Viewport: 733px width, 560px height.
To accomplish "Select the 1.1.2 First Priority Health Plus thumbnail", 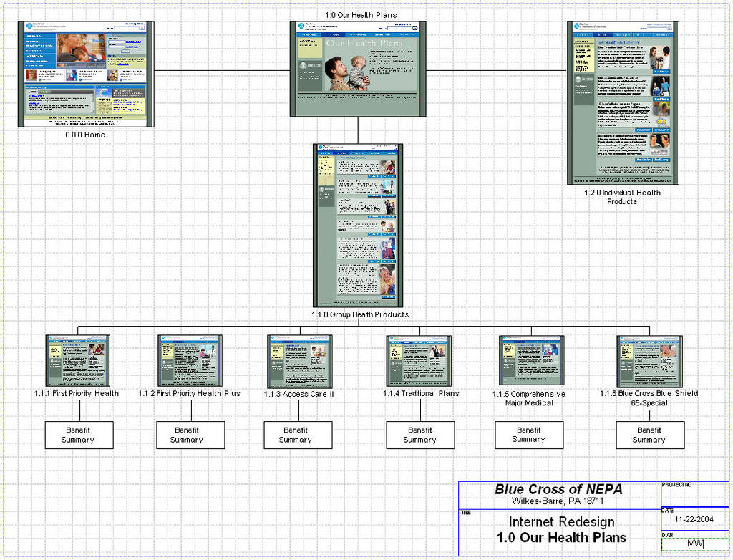I will tap(190, 361).
